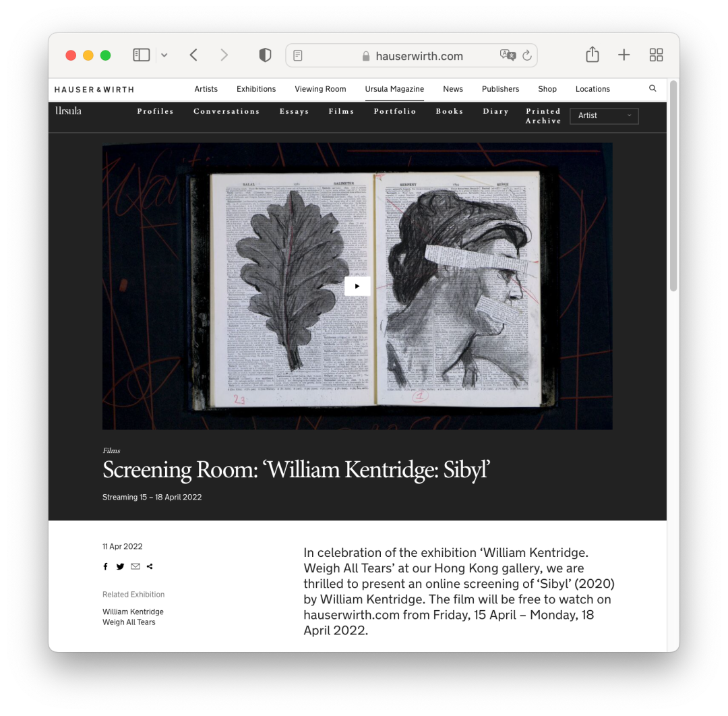Show the tab overview grid
This screenshot has height=716, width=728.
pyautogui.click(x=656, y=55)
